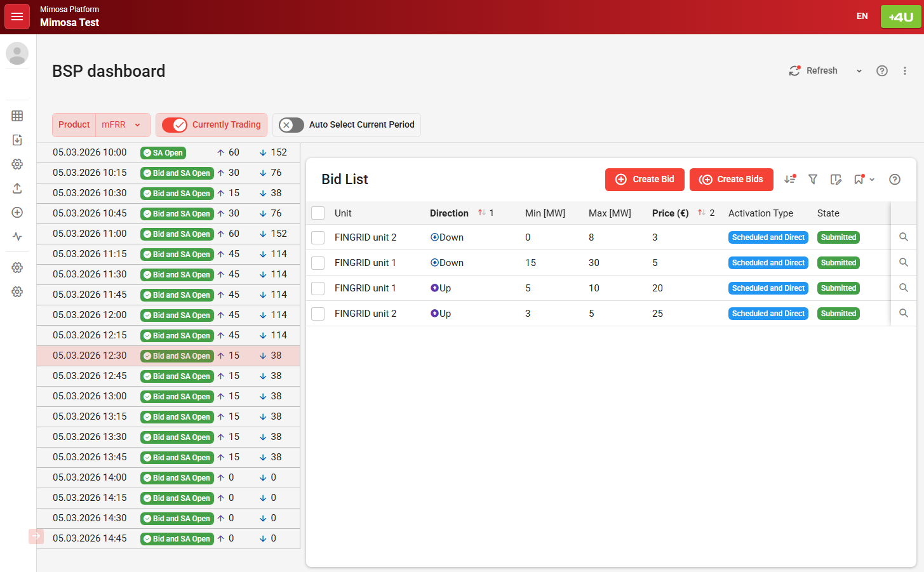Open the Refresh control on the dashboard
924x572 pixels.
(814, 70)
